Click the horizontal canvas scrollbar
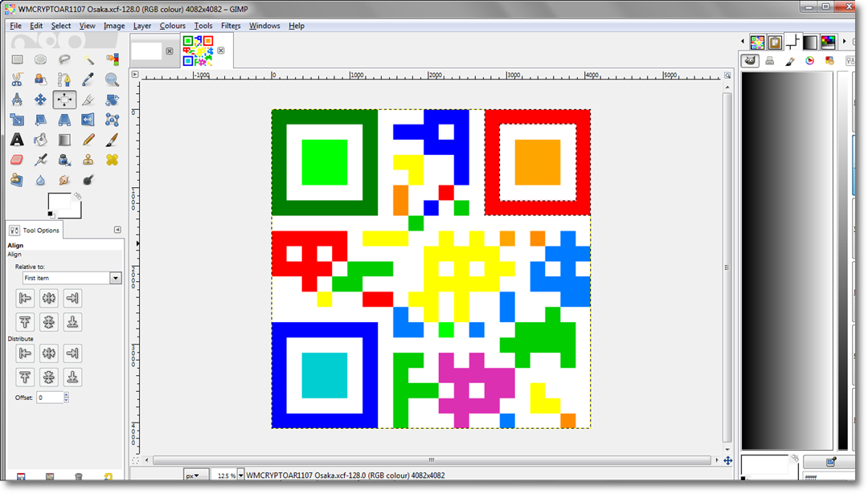The image size is (868, 494). [x=432, y=460]
